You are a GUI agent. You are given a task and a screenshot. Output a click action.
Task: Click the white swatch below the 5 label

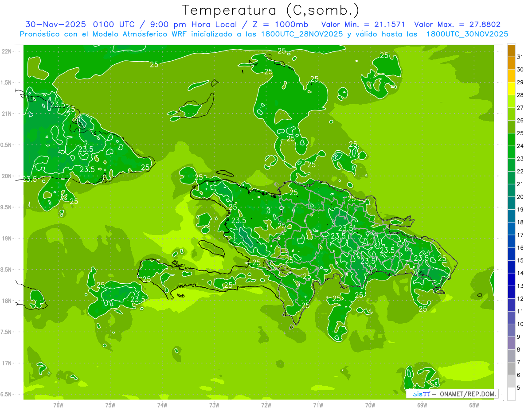point(511,394)
